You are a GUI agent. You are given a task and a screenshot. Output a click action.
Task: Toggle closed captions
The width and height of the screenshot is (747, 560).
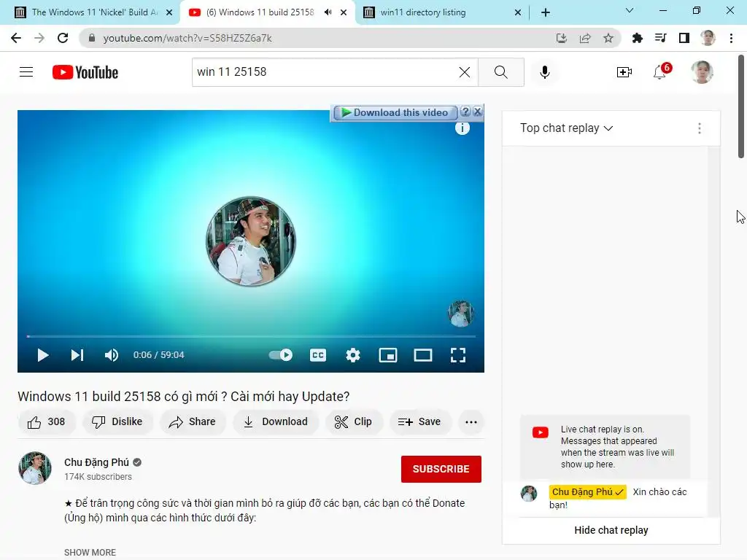[x=318, y=355]
